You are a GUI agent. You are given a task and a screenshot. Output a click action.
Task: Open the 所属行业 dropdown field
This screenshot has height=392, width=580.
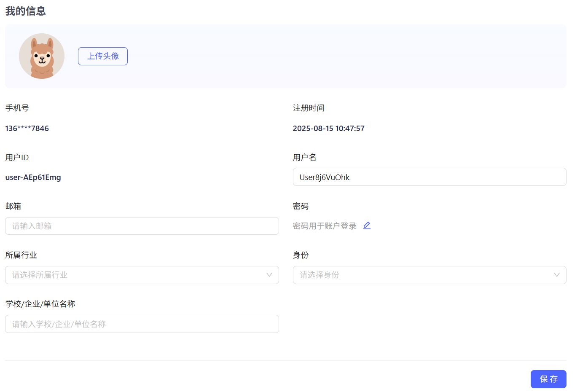coord(135,275)
